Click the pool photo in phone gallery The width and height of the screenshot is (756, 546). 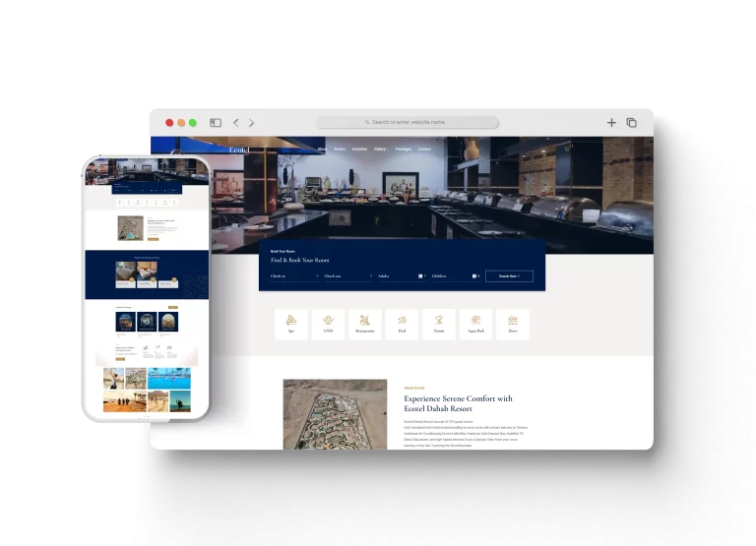point(169,379)
